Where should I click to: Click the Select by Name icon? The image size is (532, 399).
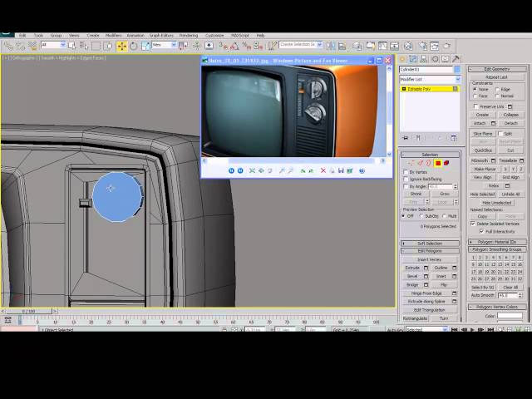click(84, 46)
